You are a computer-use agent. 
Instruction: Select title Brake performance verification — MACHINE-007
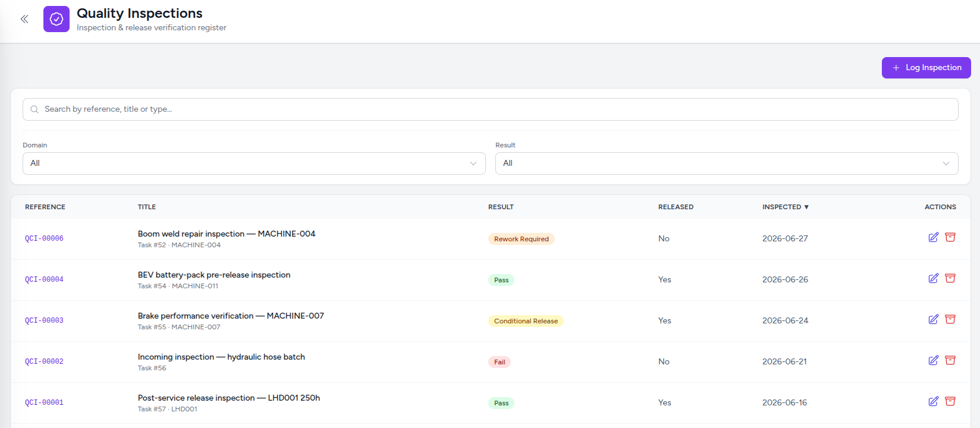point(231,316)
